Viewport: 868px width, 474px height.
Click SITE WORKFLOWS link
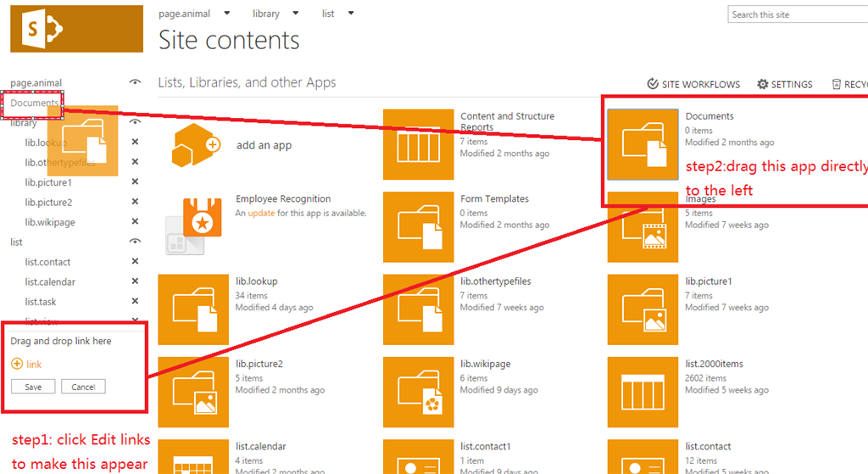(700, 85)
